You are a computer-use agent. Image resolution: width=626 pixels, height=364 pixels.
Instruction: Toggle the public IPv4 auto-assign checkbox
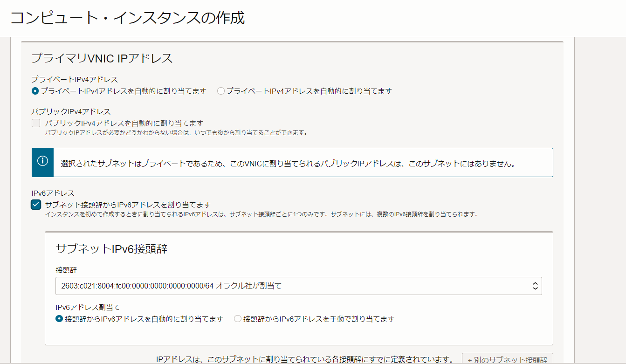[x=36, y=123]
